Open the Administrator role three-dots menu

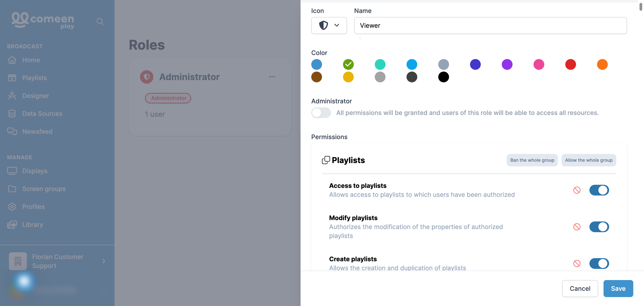(272, 77)
